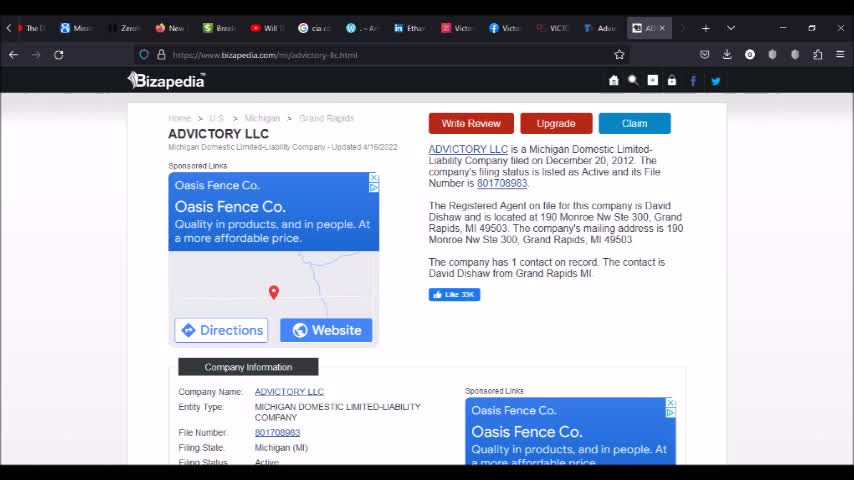
Task: Open the Firefox hamburger menu
Action: point(840,54)
